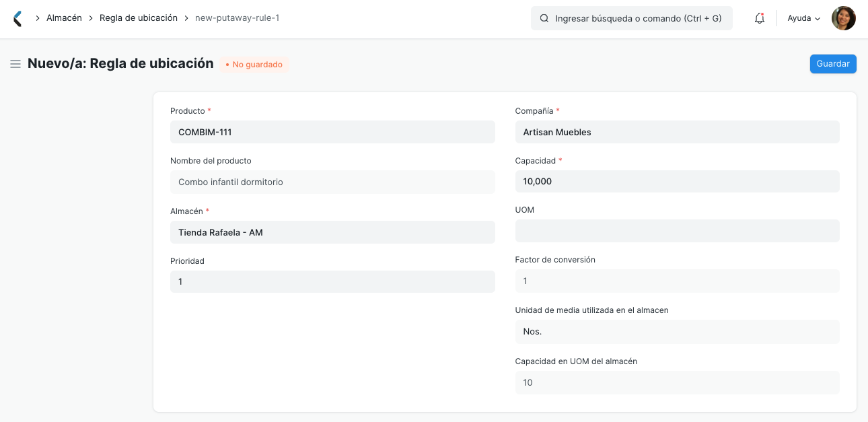
Task: Click Capacidad en UOM del almacén value 10
Action: [677, 382]
